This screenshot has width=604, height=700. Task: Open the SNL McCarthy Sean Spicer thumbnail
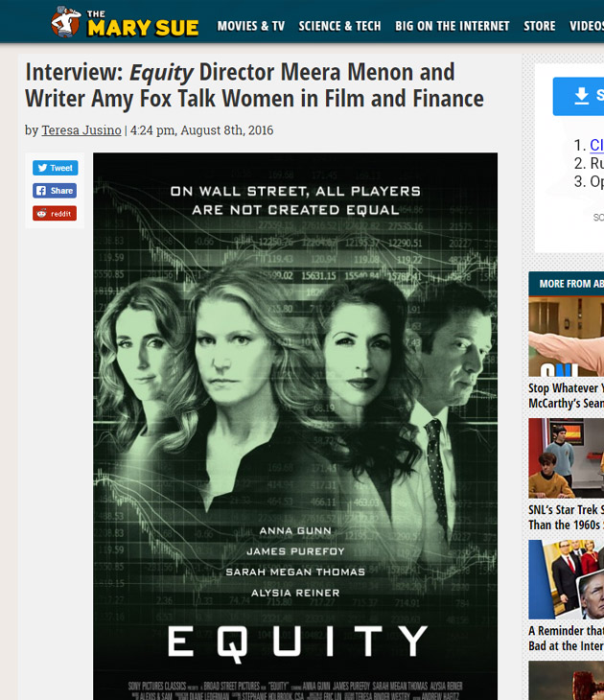566,337
